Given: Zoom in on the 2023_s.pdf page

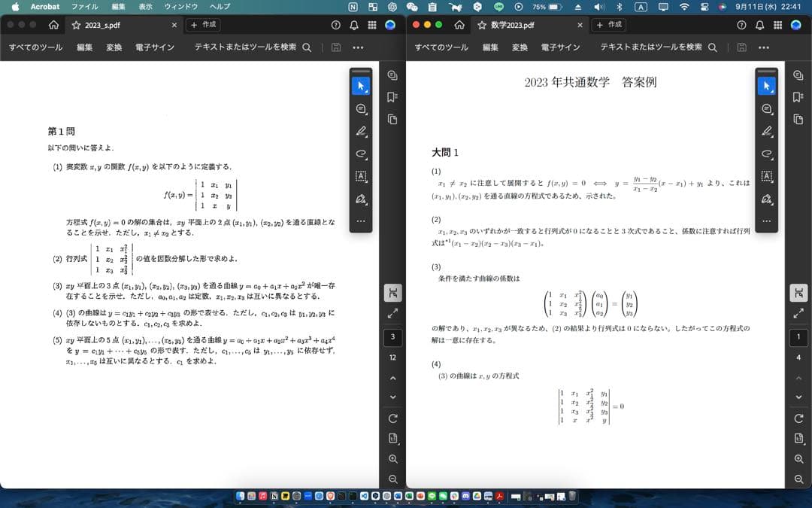Looking at the screenshot, I should click(392, 458).
